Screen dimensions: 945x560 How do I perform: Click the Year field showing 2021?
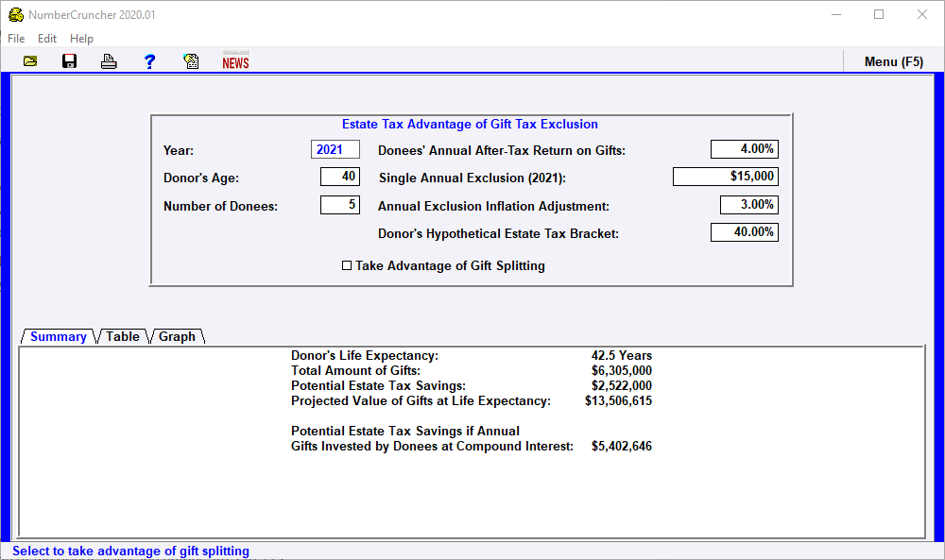(x=335, y=149)
